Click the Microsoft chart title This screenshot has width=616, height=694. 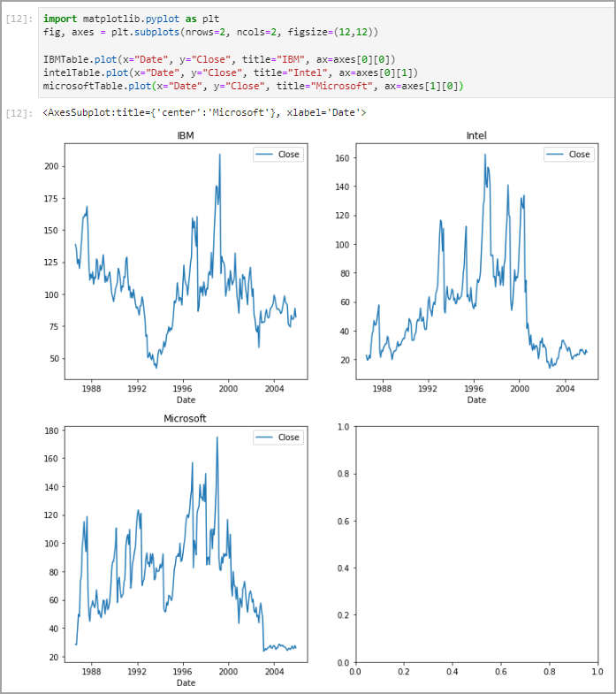click(x=185, y=418)
